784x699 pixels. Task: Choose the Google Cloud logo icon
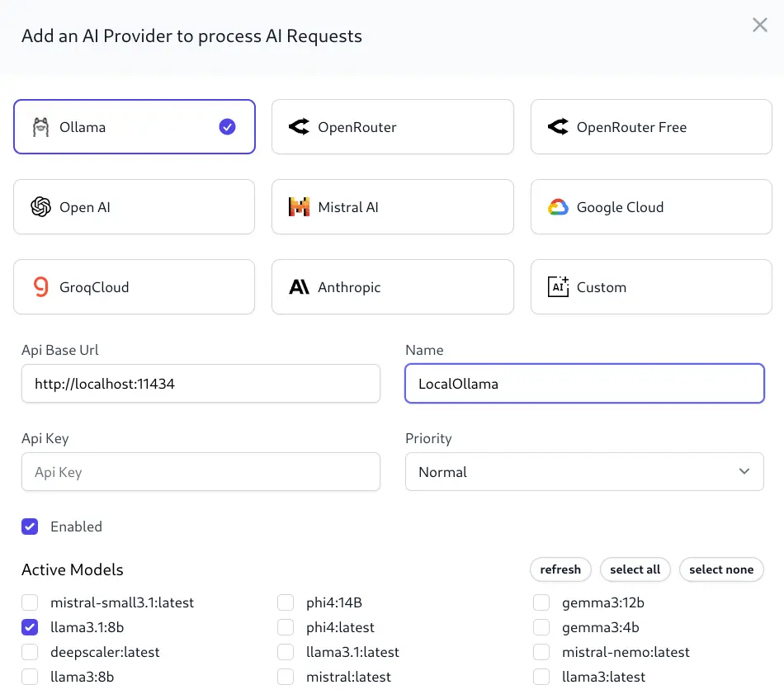[558, 207]
